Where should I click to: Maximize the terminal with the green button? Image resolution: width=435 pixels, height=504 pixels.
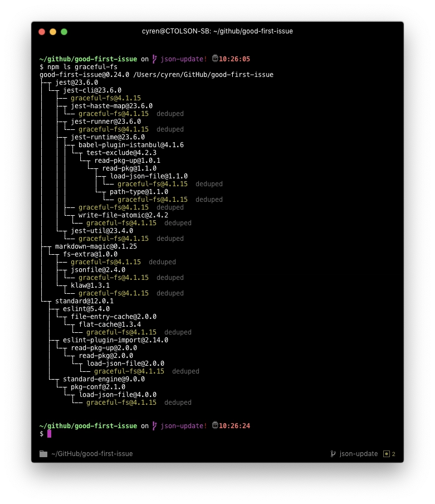64,31
